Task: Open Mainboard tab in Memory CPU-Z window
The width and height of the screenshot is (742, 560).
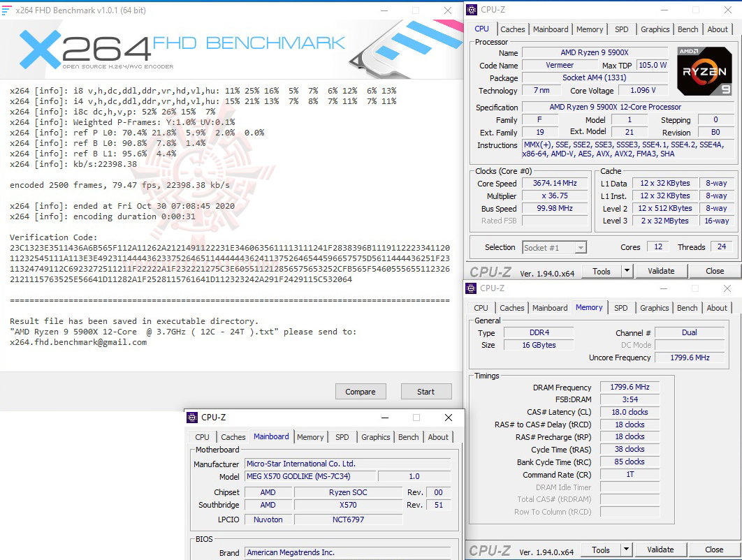Action: click(550, 308)
